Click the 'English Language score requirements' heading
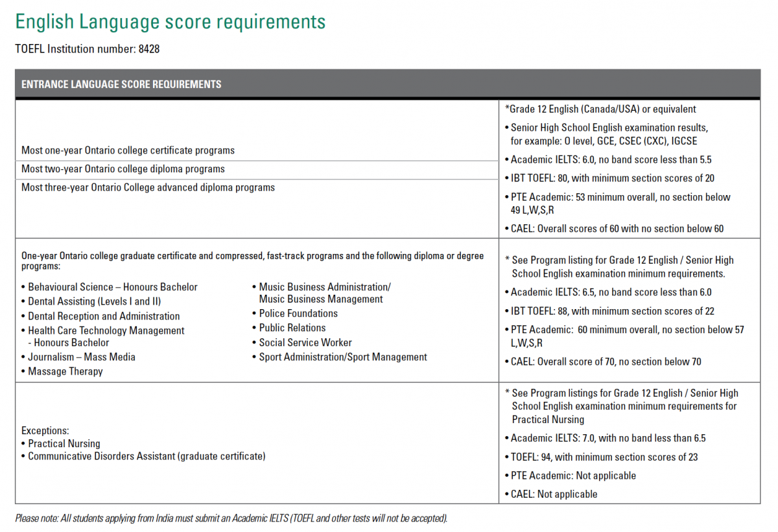778x532 pixels. (x=170, y=22)
